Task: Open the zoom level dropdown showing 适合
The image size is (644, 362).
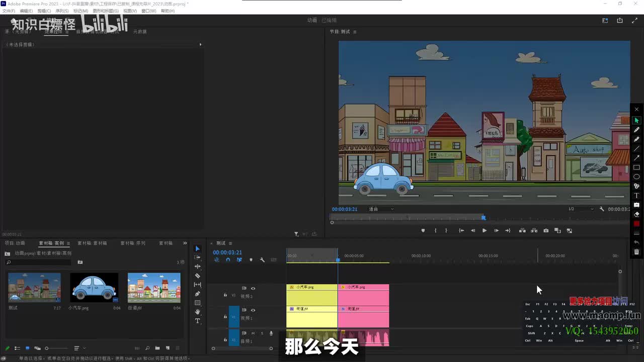Action: click(381, 209)
